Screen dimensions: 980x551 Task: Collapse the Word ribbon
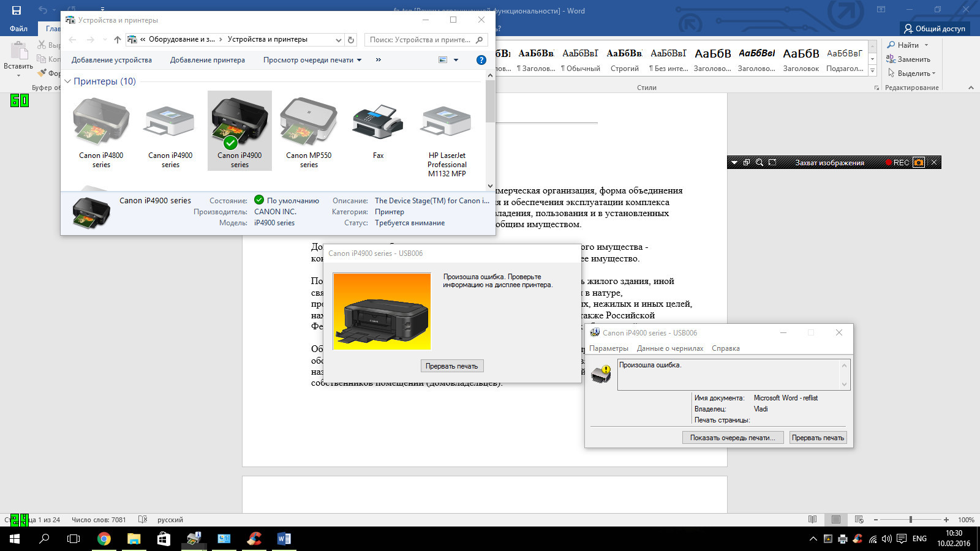[971, 88]
